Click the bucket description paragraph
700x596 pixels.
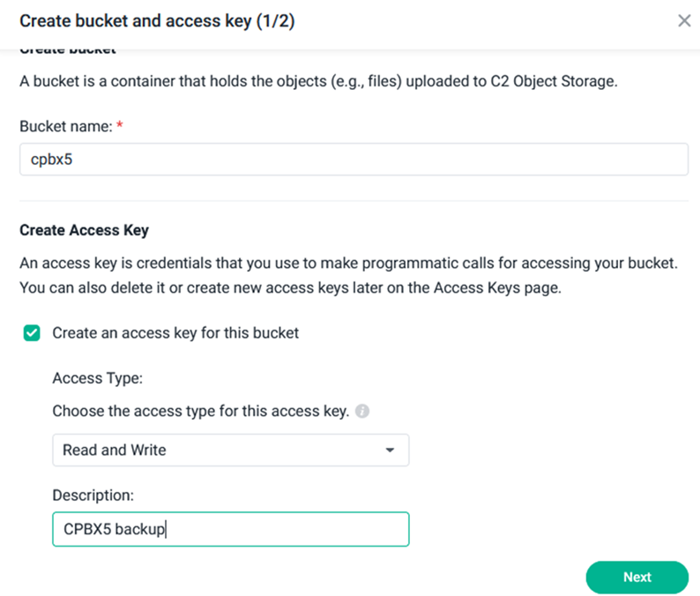[318, 81]
